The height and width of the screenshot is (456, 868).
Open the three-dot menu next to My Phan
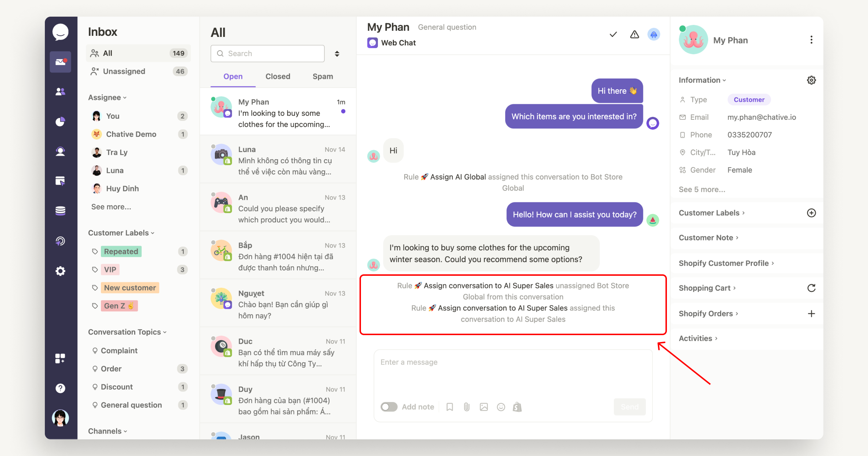tap(812, 39)
